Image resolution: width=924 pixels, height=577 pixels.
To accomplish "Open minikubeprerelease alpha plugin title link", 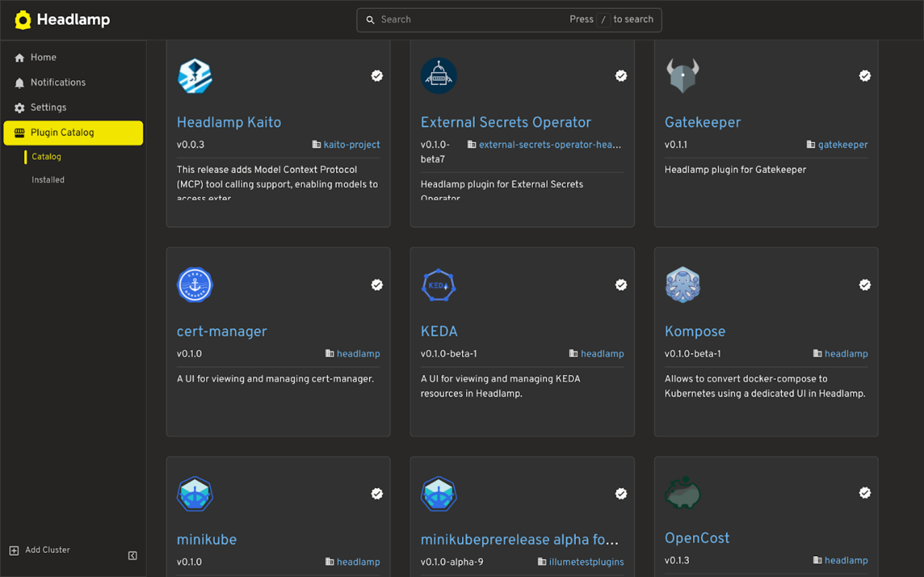I will pos(520,540).
